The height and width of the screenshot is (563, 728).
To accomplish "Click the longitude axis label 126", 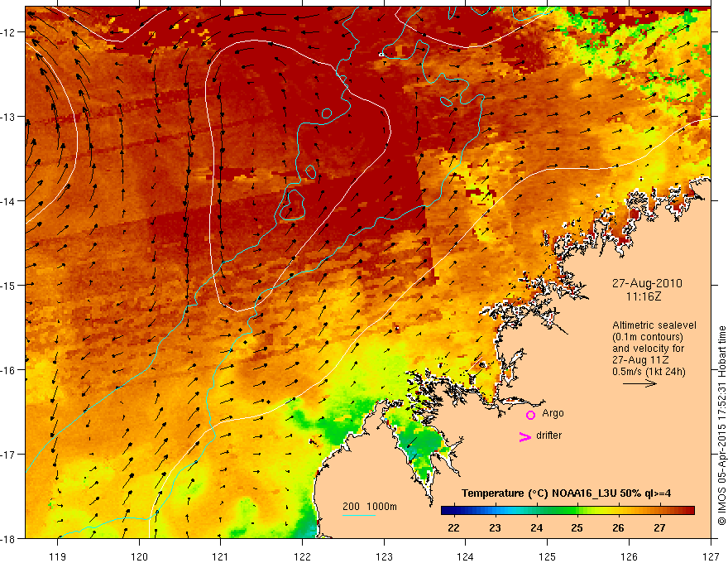I will click(629, 556).
